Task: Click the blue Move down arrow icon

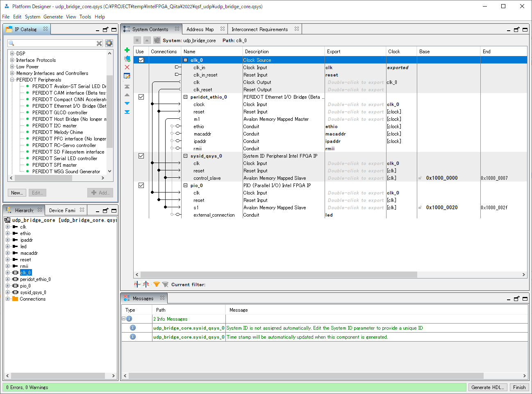Action: [x=127, y=103]
